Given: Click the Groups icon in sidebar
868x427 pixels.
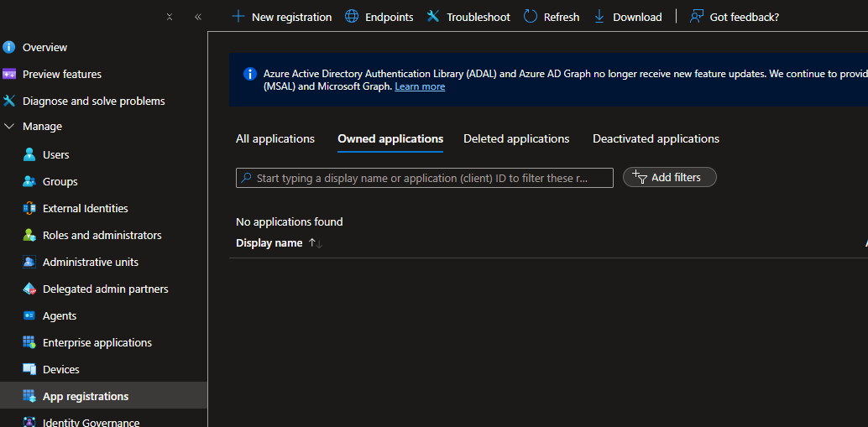Looking at the screenshot, I should coord(29,181).
